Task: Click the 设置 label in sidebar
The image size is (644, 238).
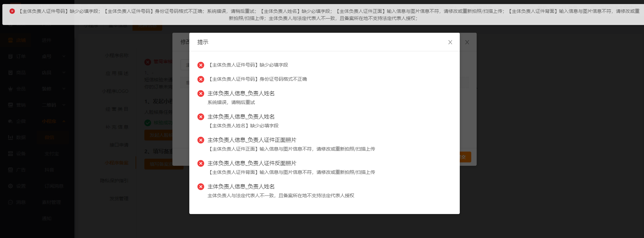Action: click(x=21, y=186)
